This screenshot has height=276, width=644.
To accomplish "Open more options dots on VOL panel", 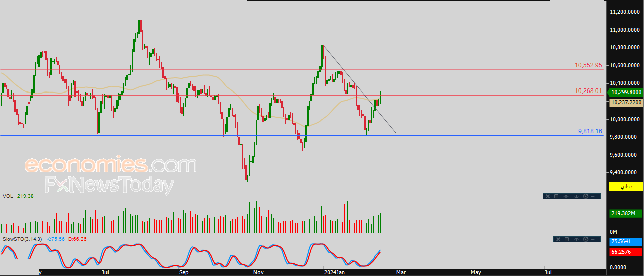I will coord(594,196).
